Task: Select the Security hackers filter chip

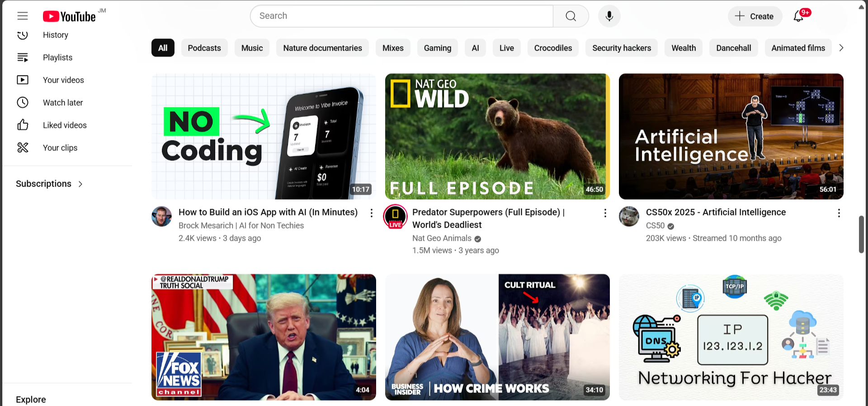Action: tap(622, 48)
